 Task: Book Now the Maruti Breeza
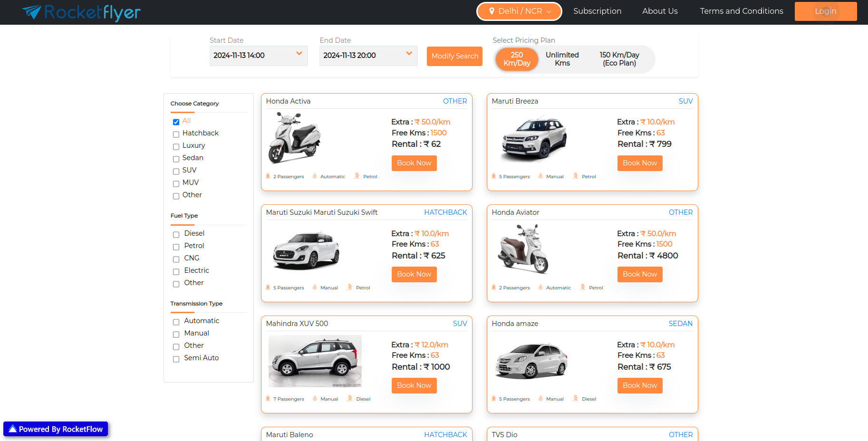(x=639, y=163)
